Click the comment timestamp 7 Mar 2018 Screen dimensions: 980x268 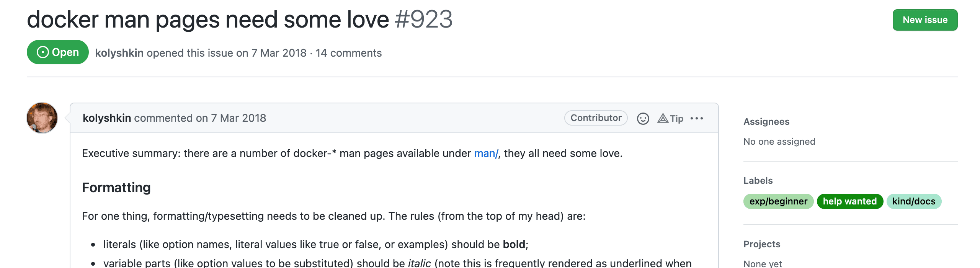pos(238,118)
